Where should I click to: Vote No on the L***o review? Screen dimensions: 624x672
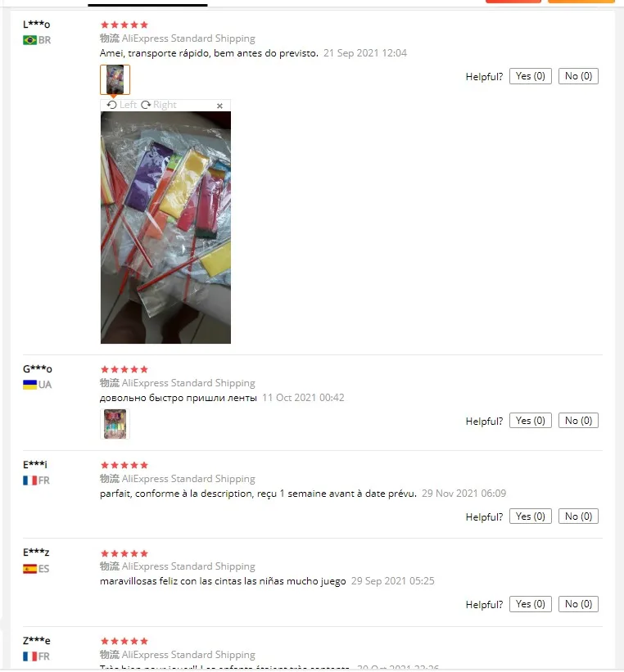tap(578, 76)
